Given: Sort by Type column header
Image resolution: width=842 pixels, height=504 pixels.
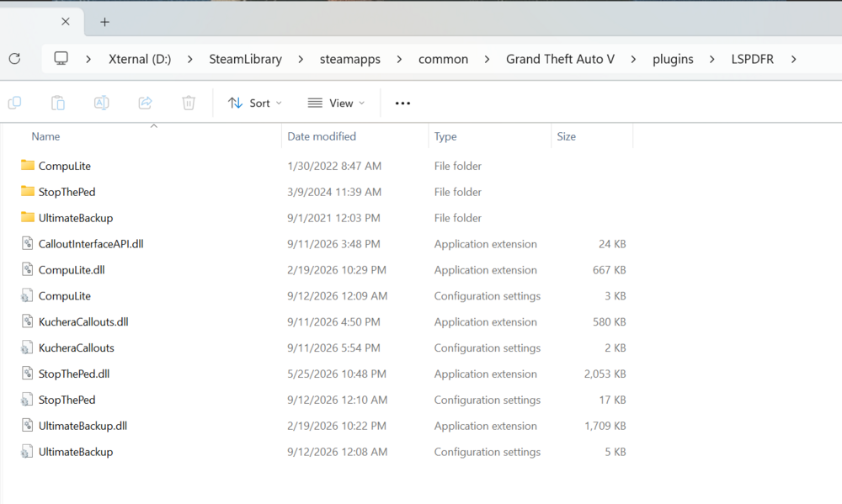Looking at the screenshot, I should point(445,136).
